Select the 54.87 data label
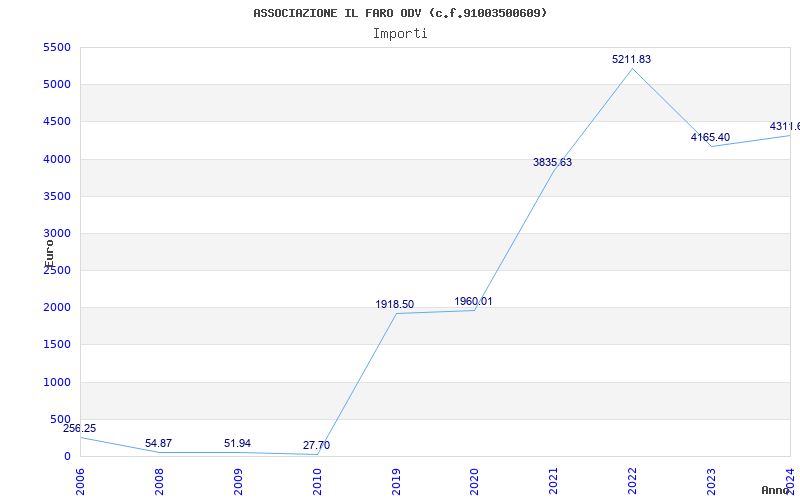800x500 pixels. point(158,443)
